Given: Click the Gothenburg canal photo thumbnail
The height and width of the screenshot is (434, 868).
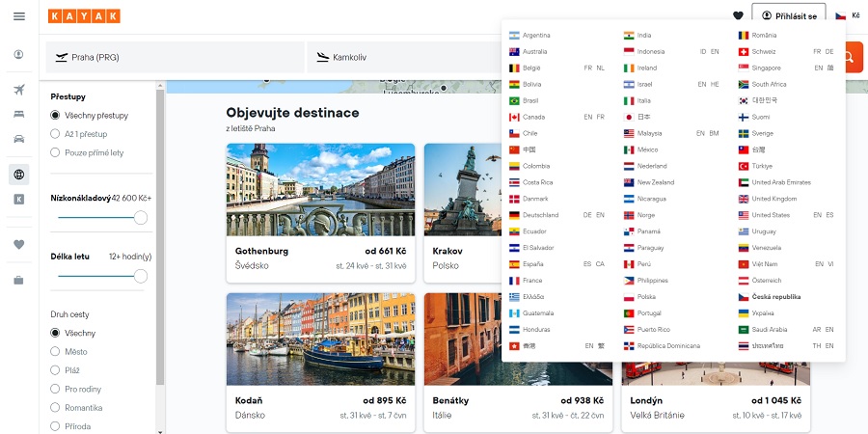Looking at the screenshot, I should tap(320, 190).
